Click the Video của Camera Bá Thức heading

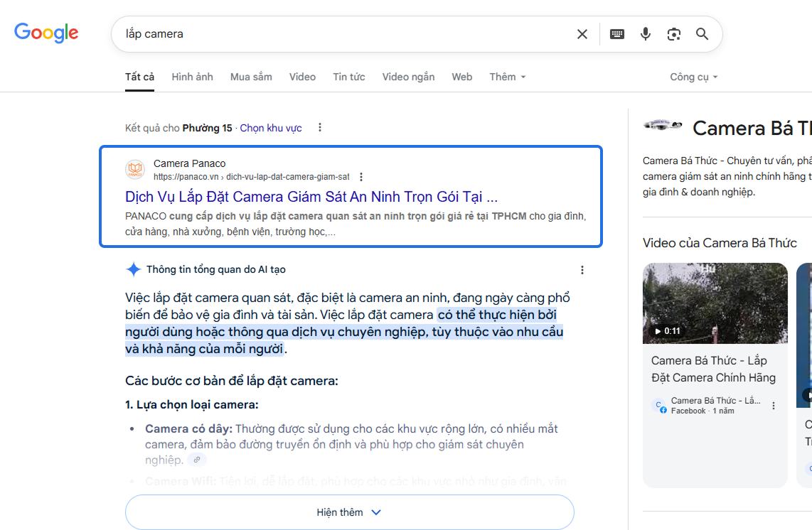tap(720, 243)
